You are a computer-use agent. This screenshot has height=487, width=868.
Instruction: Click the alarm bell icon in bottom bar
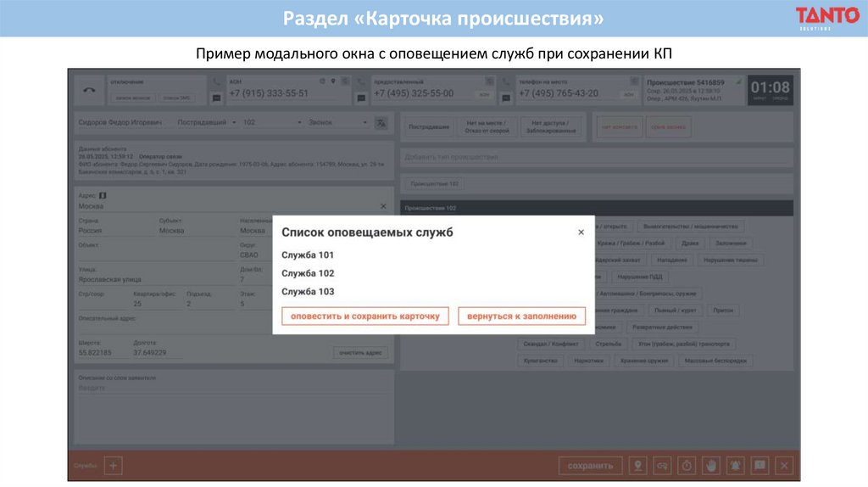point(735,466)
